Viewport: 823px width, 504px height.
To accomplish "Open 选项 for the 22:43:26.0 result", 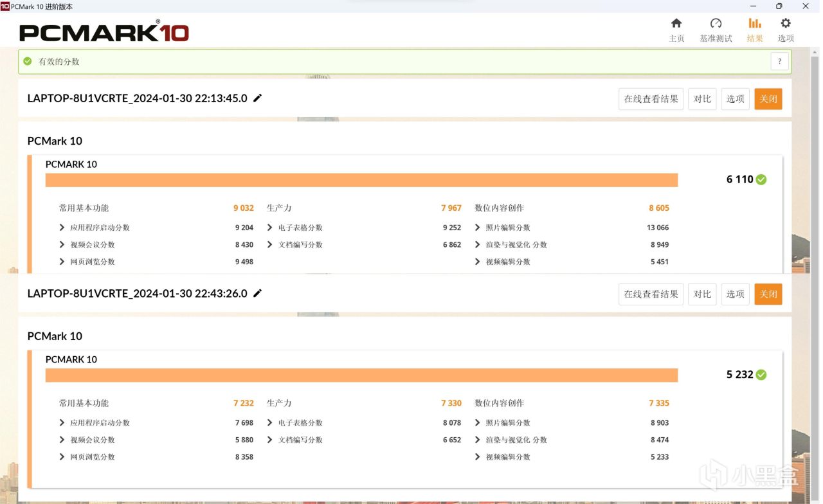I will pyautogui.click(x=735, y=294).
